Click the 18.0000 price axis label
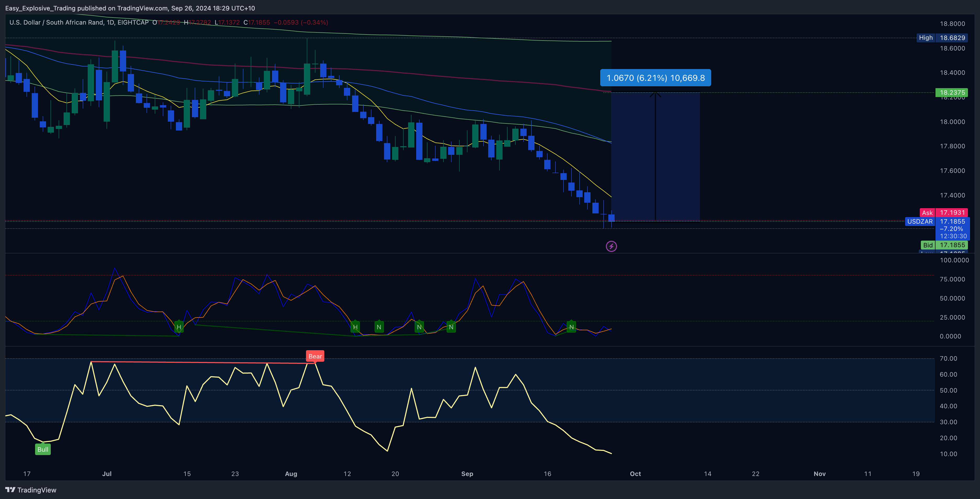The width and height of the screenshot is (980, 499). pos(952,122)
